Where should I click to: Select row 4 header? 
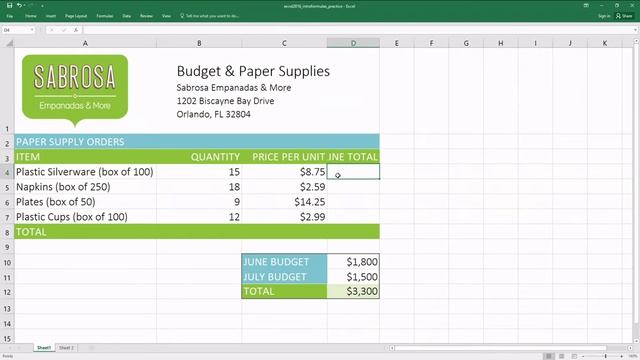point(7,172)
